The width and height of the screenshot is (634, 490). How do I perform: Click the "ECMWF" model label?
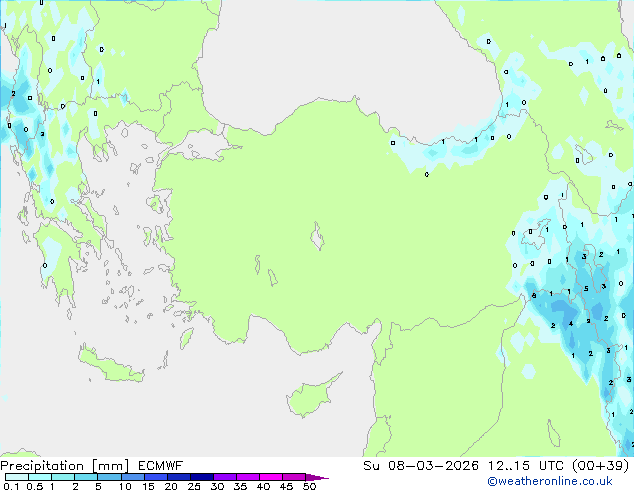(161, 466)
